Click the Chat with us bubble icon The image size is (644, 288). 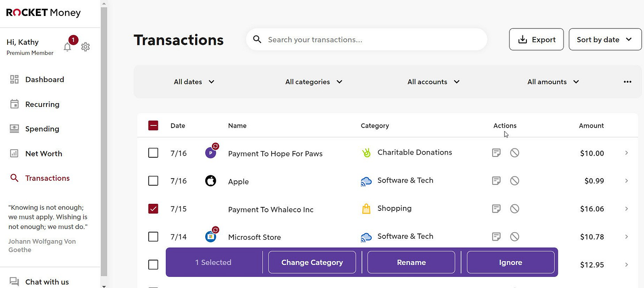(x=14, y=282)
